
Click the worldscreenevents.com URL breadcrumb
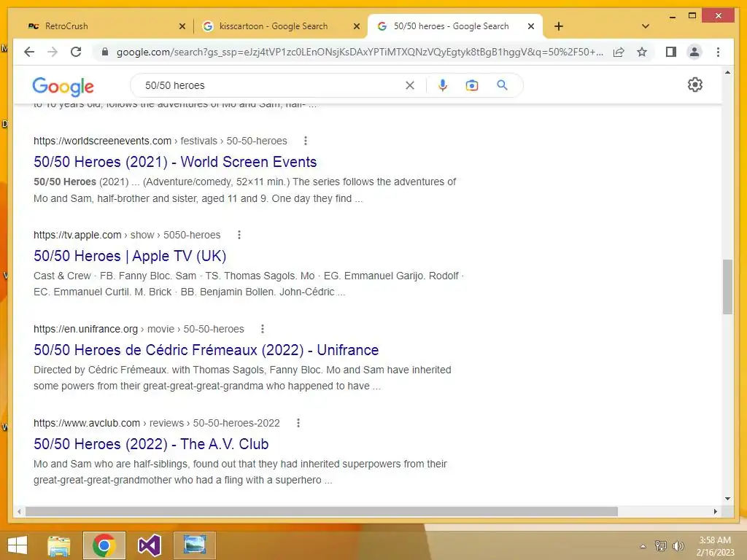coord(160,141)
